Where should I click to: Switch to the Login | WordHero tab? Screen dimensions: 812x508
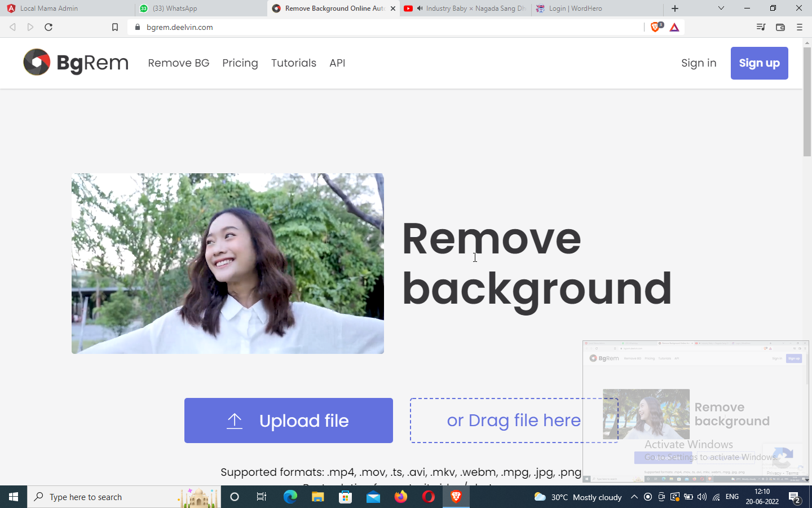pyautogui.click(x=575, y=8)
